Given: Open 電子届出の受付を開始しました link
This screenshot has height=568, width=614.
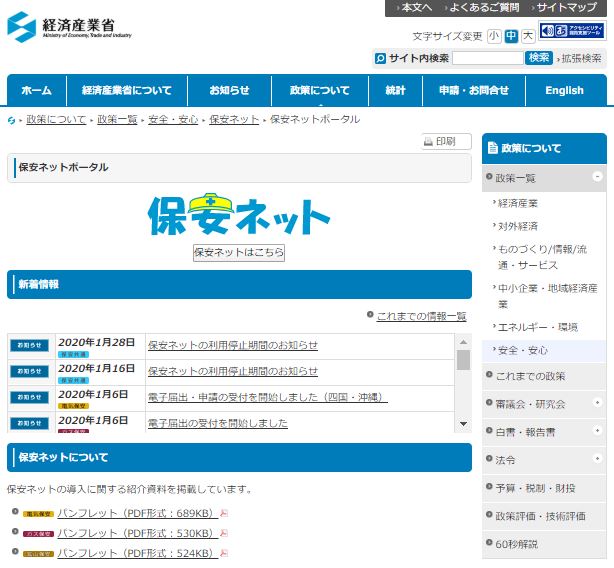Looking at the screenshot, I should (218, 423).
